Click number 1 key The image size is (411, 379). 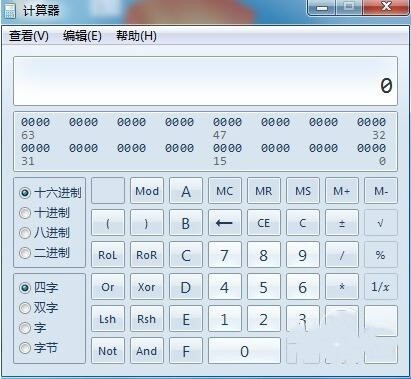click(225, 319)
